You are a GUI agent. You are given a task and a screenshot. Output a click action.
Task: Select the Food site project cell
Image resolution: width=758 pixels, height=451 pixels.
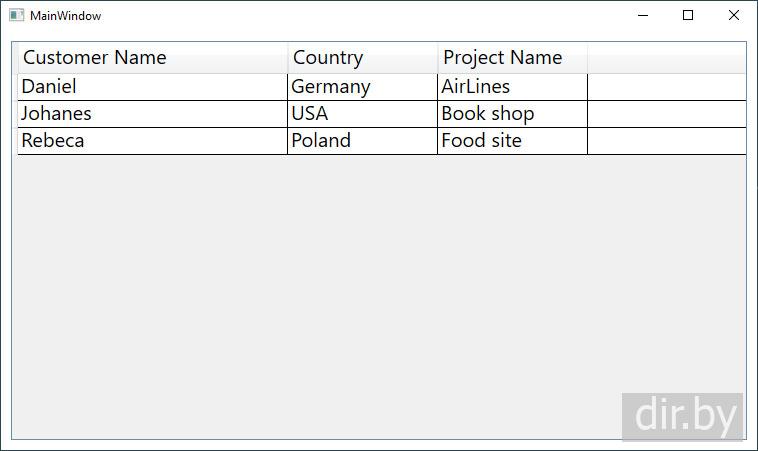point(482,141)
